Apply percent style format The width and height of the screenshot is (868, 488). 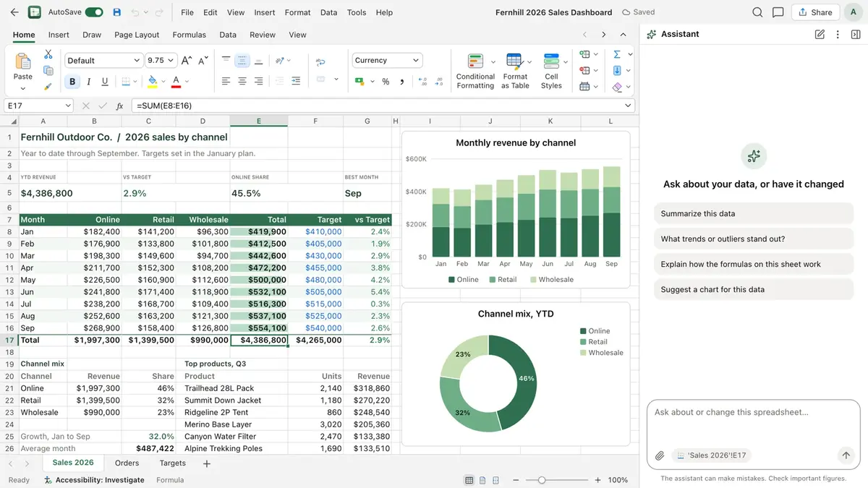coord(386,82)
